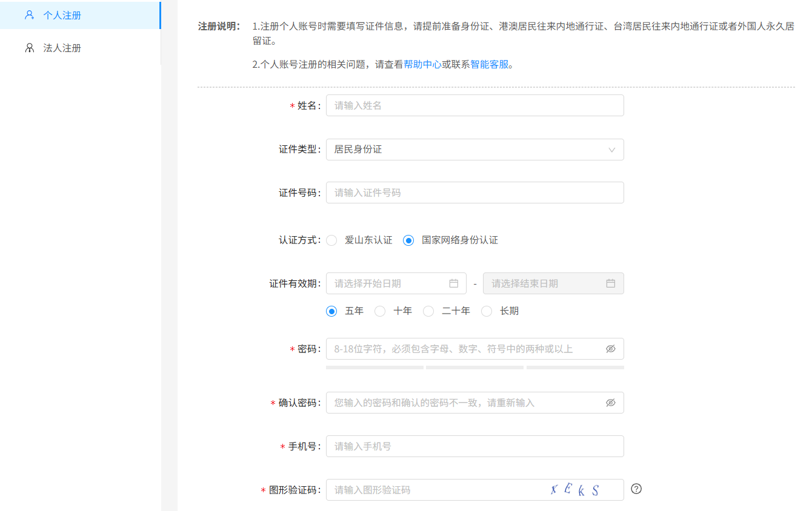Image resolution: width=812 pixels, height=511 pixels.
Task: Click the 智能客服 link
Action: point(490,65)
